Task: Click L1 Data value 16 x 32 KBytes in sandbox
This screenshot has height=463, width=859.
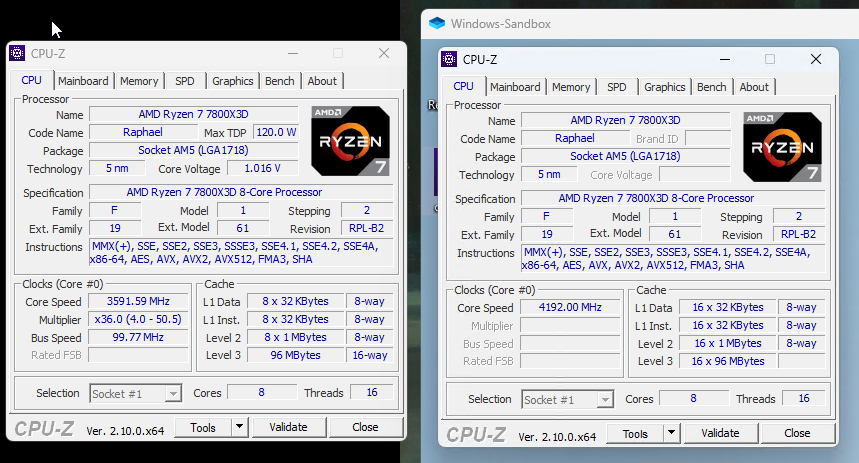Action: coord(728,307)
